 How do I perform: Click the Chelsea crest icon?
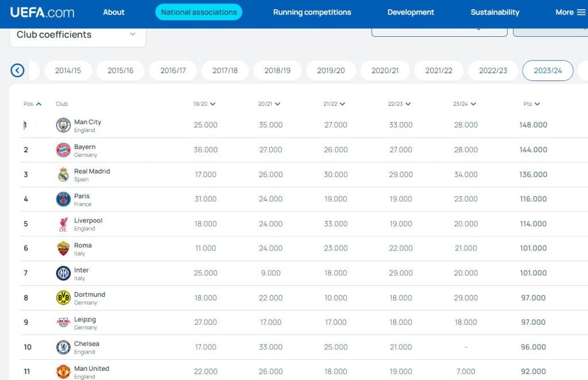click(x=63, y=347)
